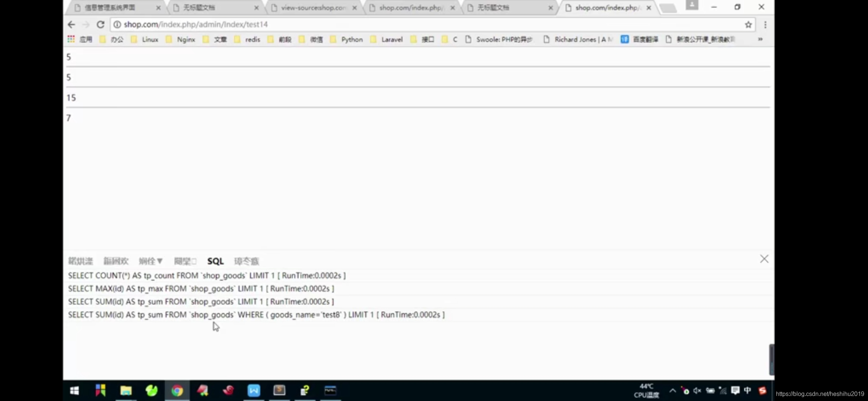Open the red eraser-like app in taskbar
The width and height of the screenshot is (868, 401).
203,391
